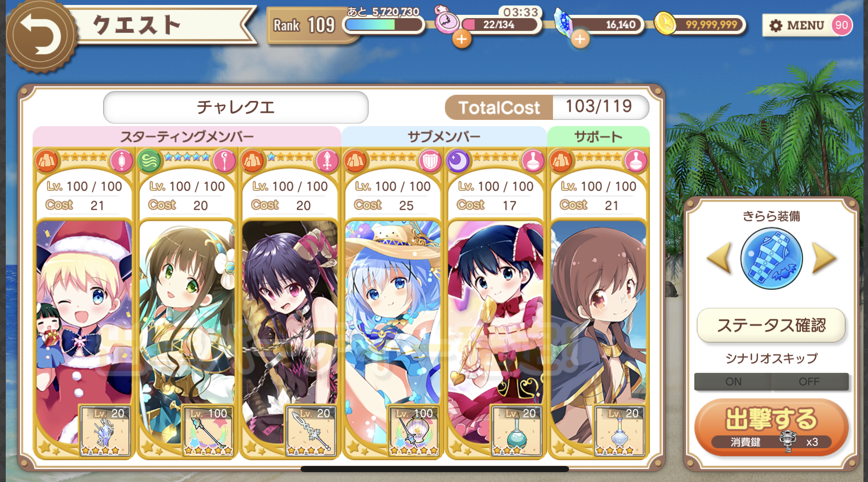Image resolution: width=868 pixels, height=482 pixels.
Task: Tap the round back arrow button
Action: pos(40,36)
